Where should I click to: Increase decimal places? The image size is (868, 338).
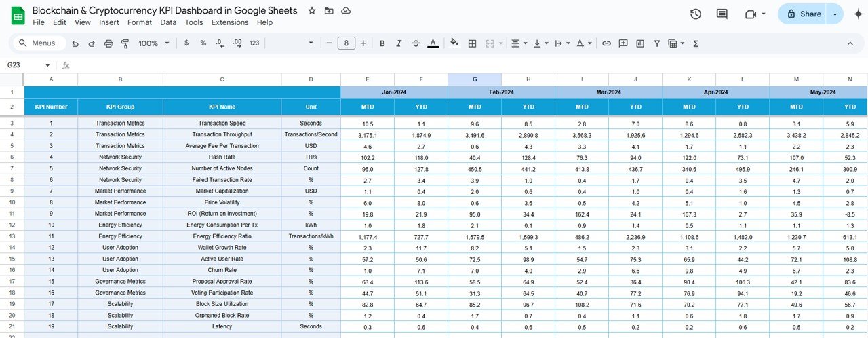[237, 43]
